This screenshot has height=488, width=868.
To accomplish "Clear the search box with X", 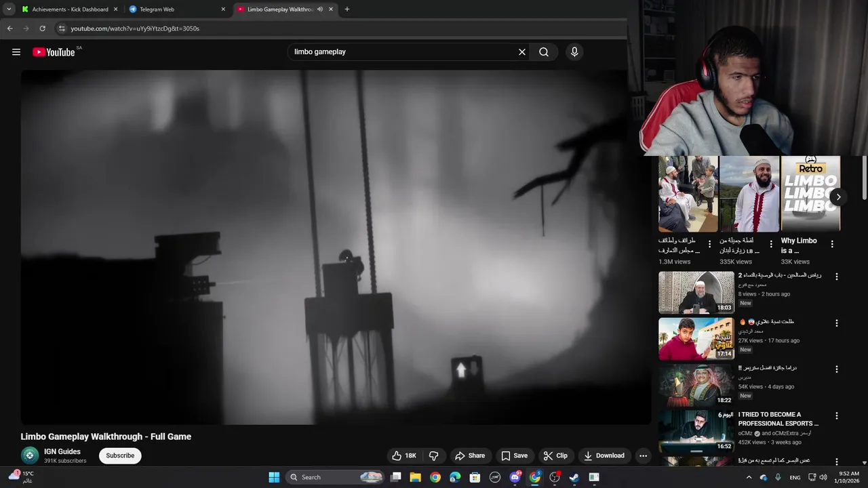I will click(x=522, y=52).
